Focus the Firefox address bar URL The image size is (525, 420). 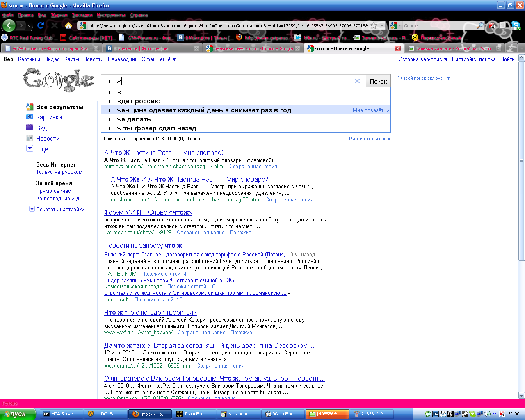228,25
